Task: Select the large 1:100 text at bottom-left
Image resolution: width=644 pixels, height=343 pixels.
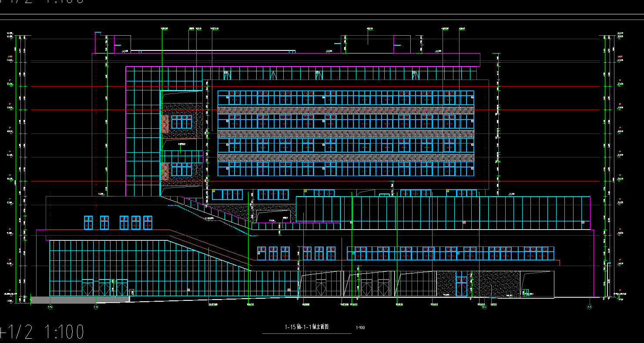Action: coord(64,332)
